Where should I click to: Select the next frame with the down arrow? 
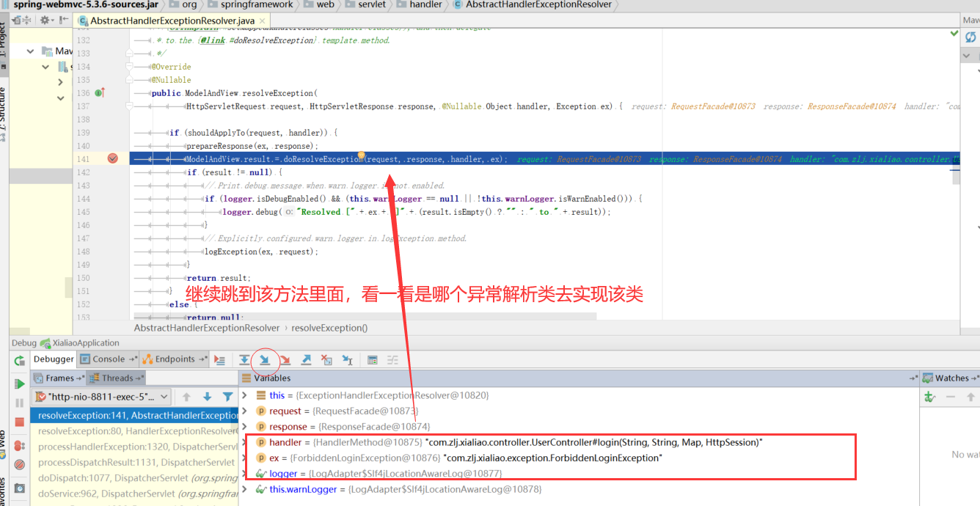click(x=207, y=397)
